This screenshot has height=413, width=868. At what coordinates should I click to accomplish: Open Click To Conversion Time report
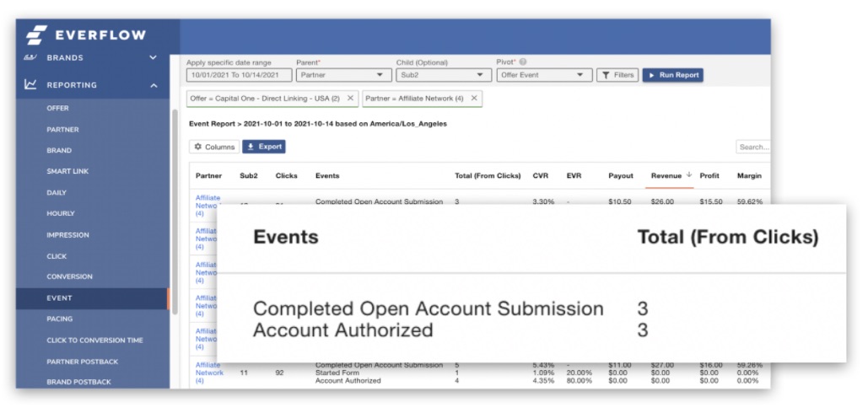pyautogui.click(x=94, y=341)
